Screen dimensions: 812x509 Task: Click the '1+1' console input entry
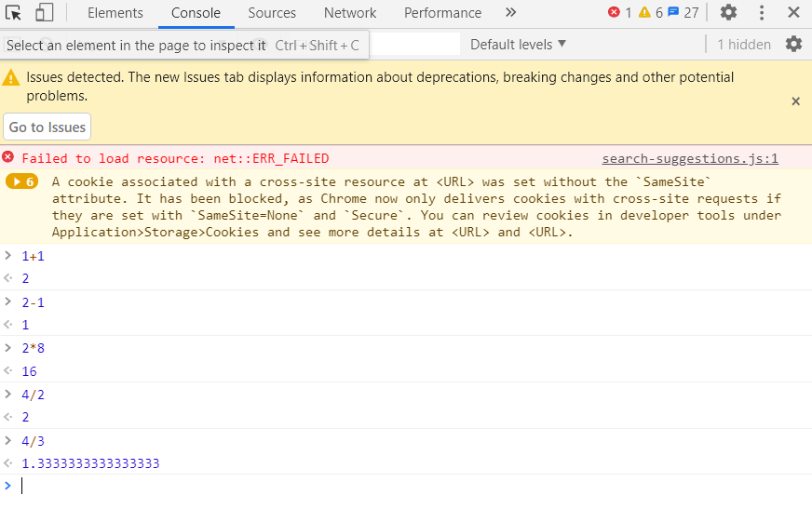tap(34, 256)
